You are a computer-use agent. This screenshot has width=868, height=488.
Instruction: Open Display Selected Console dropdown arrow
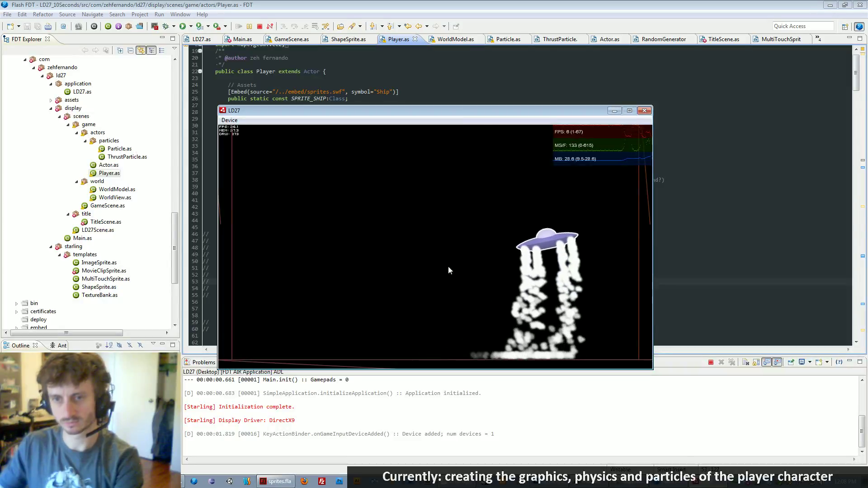pyautogui.click(x=810, y=362)
